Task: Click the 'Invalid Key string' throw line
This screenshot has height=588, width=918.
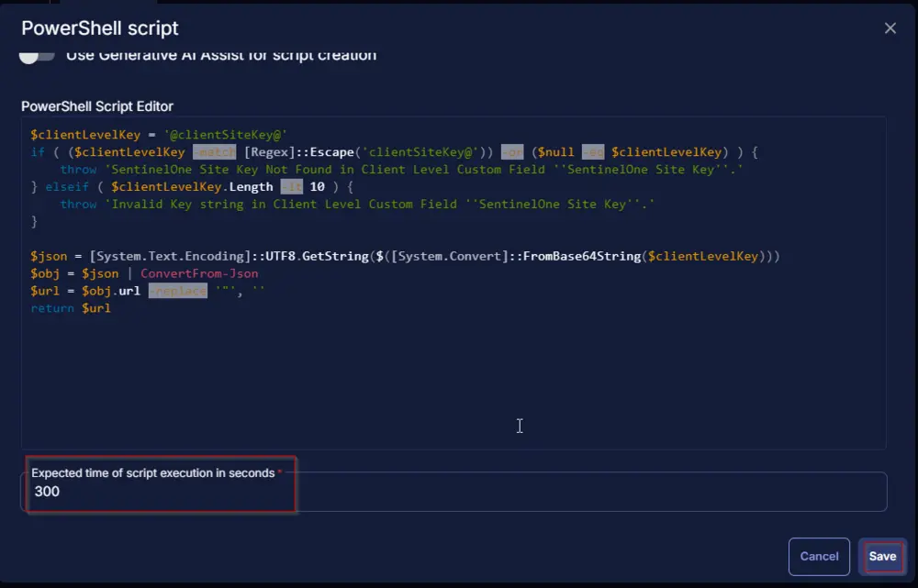Action: click(x=357, y=205)
